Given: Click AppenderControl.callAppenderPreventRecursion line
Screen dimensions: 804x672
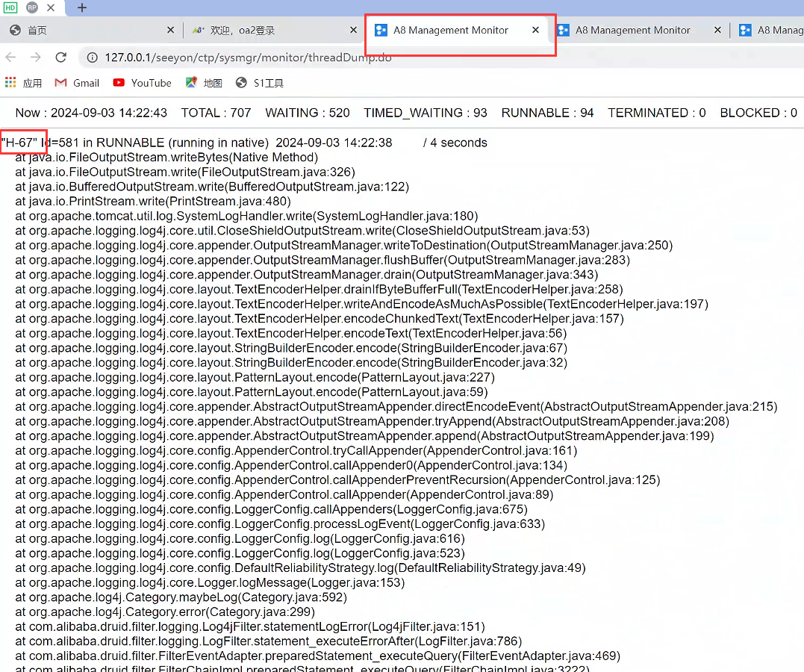Looking at the screenshot, I should [x=338, y=479].
